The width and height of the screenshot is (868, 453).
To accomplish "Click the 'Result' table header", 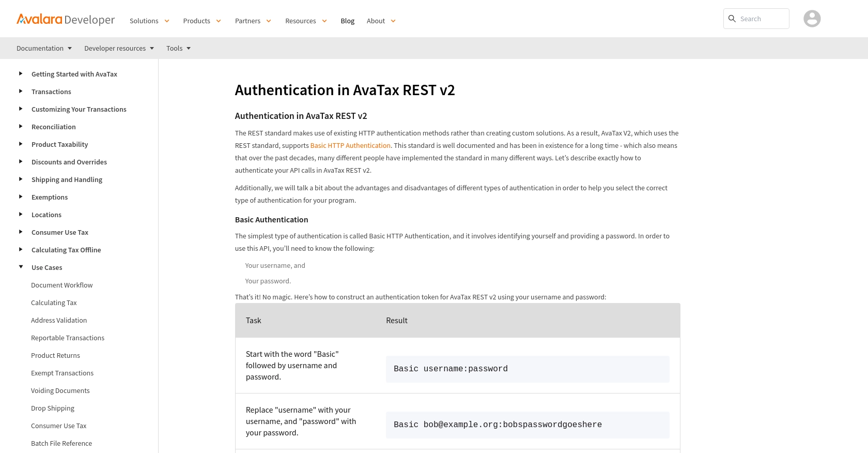I will [x=397, y=321].
